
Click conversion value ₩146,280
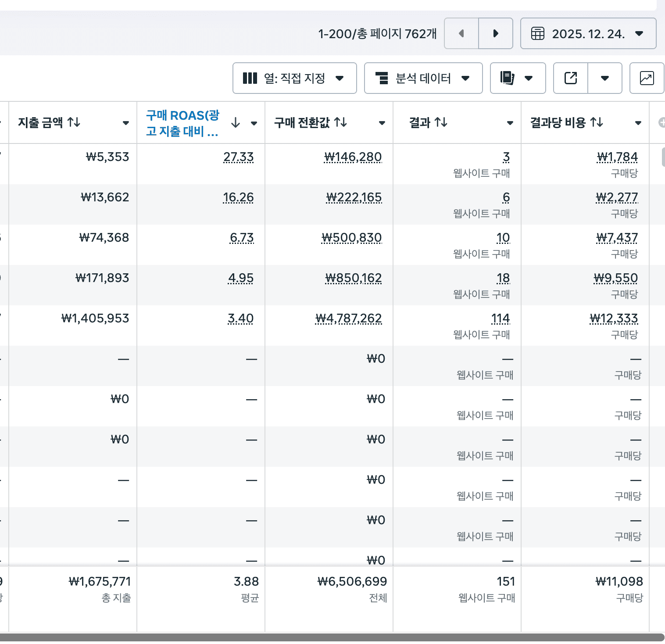click(353, 157)
